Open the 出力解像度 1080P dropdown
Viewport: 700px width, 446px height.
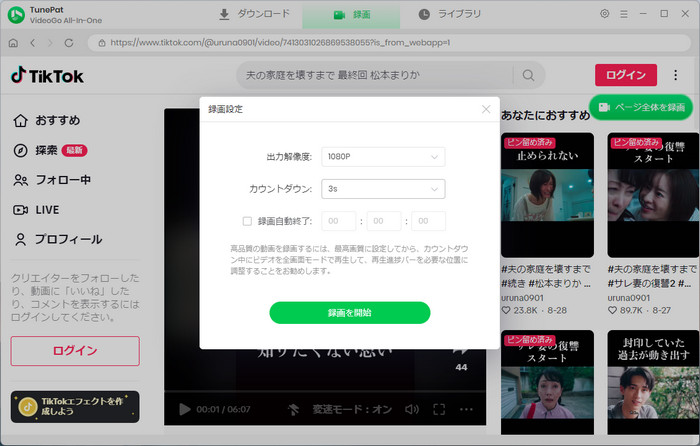(383, 157)
